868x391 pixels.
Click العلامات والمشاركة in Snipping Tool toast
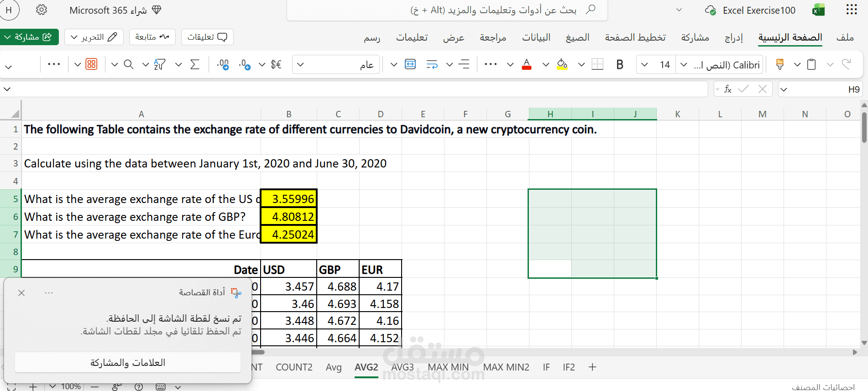coord(128,362)
